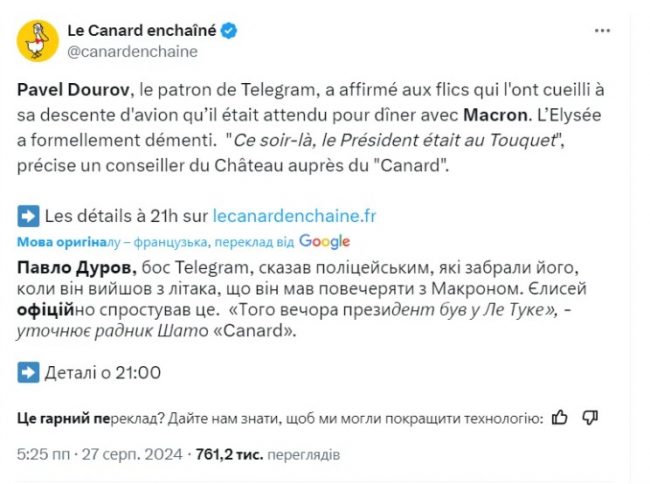650x484 pixels.
Task: Click the Le Canard enchaîné duck avatar
Action: [x=38, y=41]
